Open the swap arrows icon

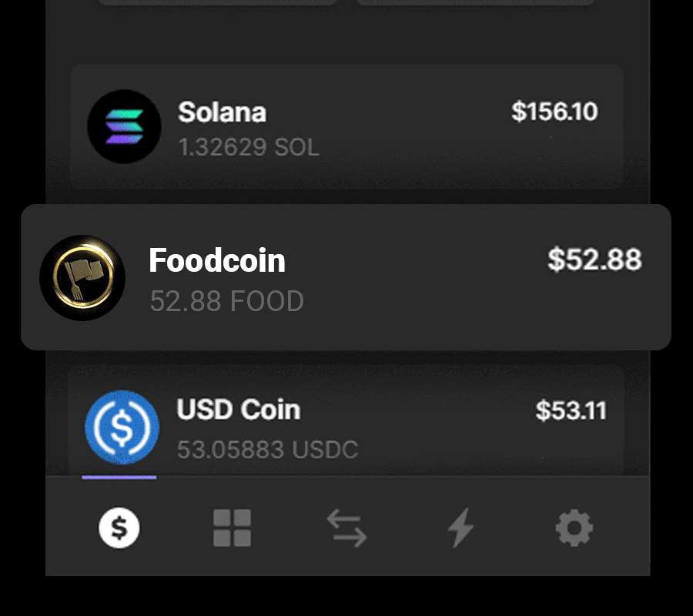pos(346,527)
